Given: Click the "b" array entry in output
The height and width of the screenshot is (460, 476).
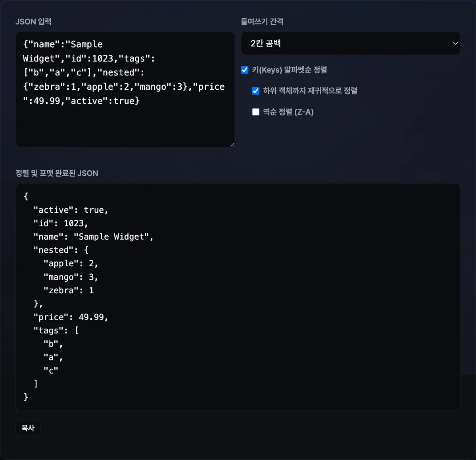Looking at the screenshot, I should 53,344.
